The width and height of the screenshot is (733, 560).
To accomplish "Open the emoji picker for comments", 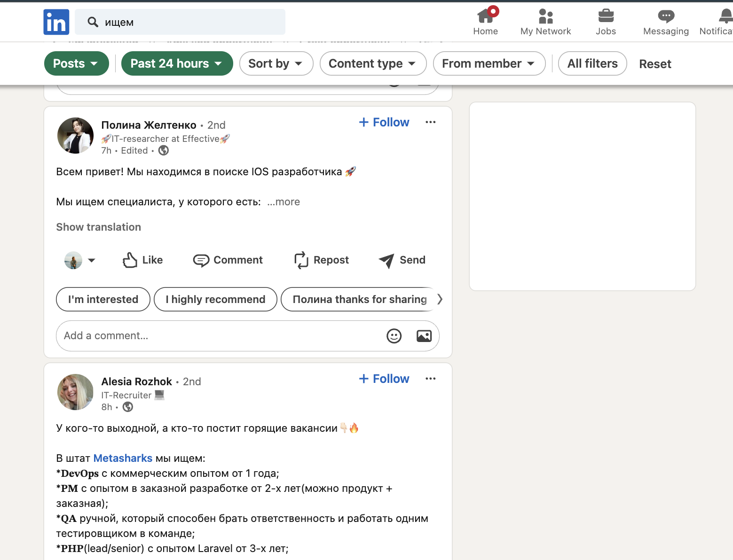I will [394, 336].
